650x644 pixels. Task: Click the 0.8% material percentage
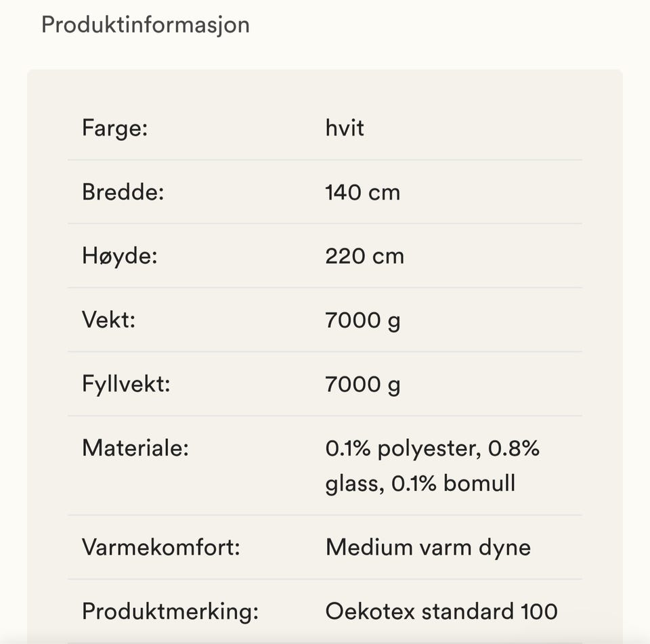click(514, 448)
